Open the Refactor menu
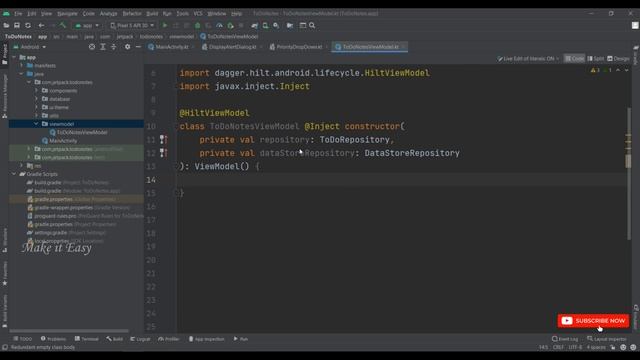Screen dimensions: 640x360 tap(132, 13)
